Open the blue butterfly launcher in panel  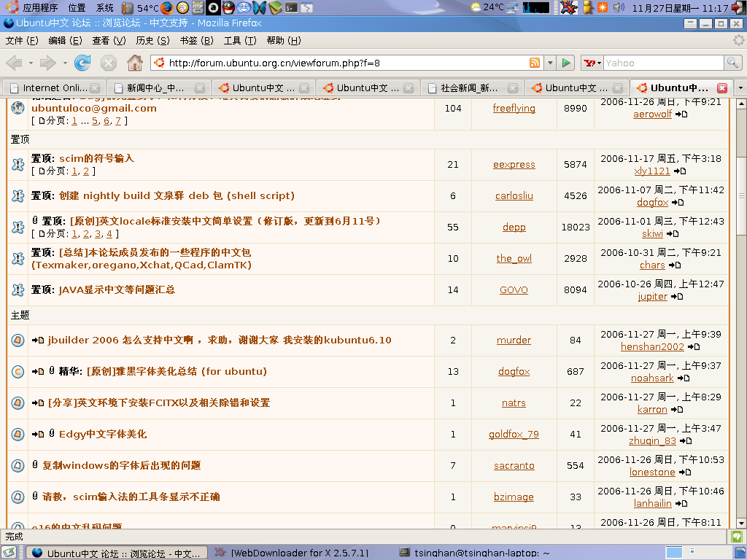260,7
